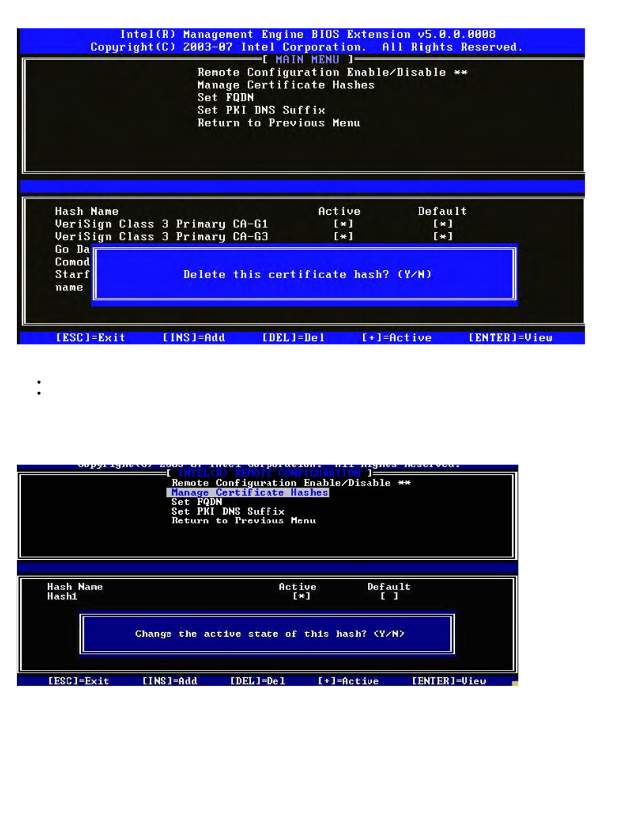The height and width of the screenshot is (834, 644).
Task: Click the Intel Remote Configuration title
Action: tap(269, 473)
